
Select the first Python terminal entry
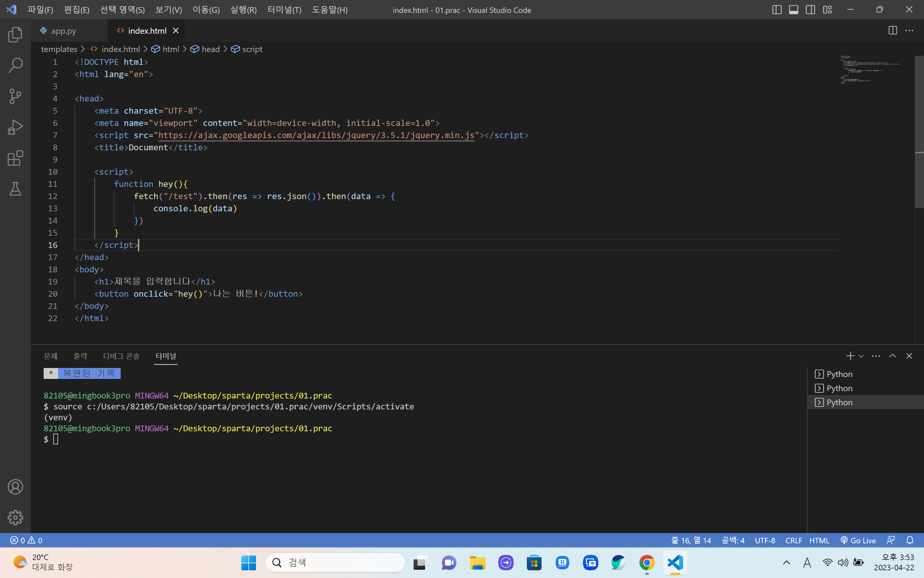[x=866, y=374]
